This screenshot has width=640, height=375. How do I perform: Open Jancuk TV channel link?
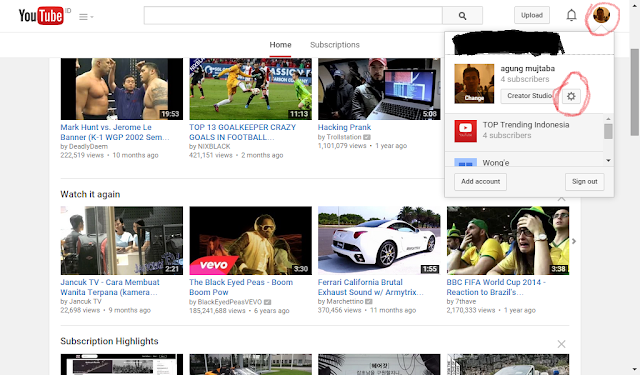[x=85, y=302]
